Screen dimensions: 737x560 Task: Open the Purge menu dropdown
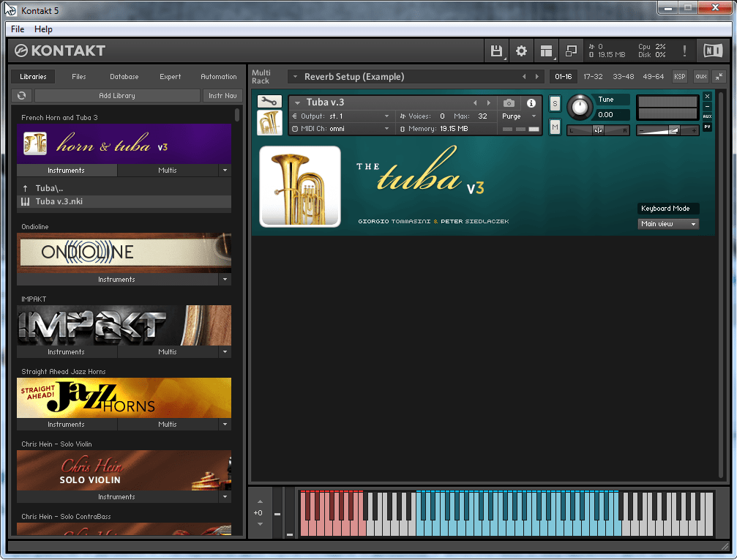pyautogui.click(x=520, y=116)
